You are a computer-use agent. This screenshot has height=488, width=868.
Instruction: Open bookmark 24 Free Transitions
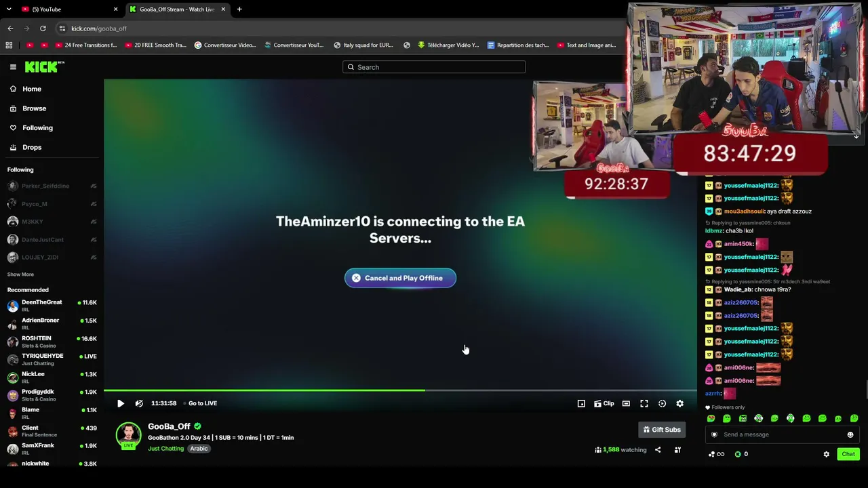85,45
